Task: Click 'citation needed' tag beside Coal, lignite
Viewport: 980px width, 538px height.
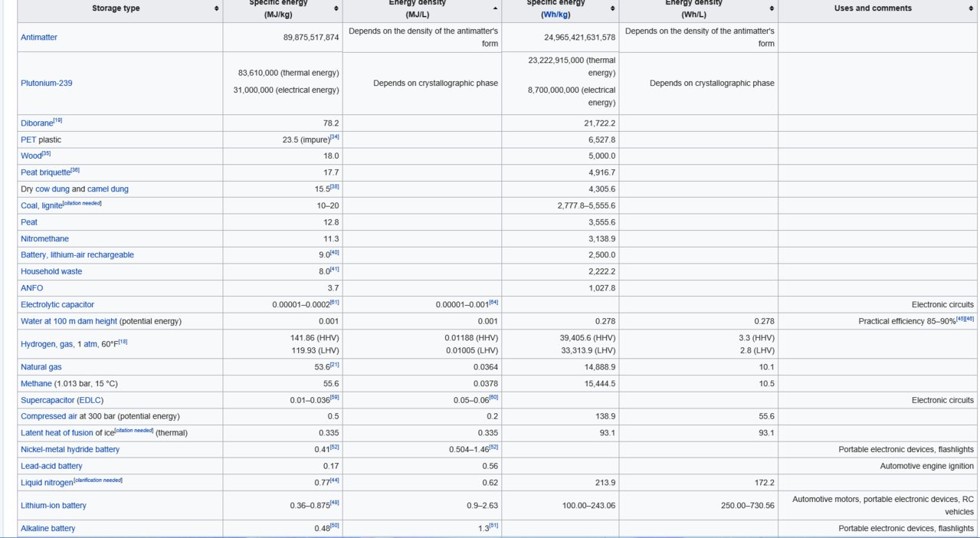Action: [x=83, y=203]
